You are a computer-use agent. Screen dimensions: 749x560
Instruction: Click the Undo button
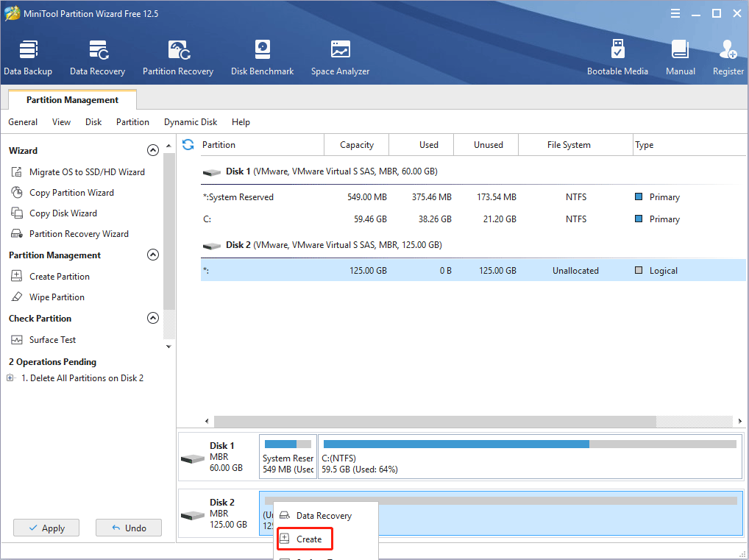click(x=129, y=528)
